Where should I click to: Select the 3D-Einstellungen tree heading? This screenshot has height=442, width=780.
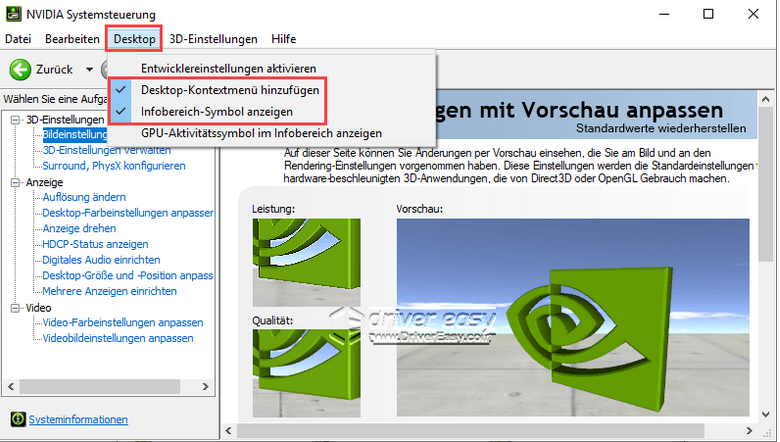pos(65,120)
